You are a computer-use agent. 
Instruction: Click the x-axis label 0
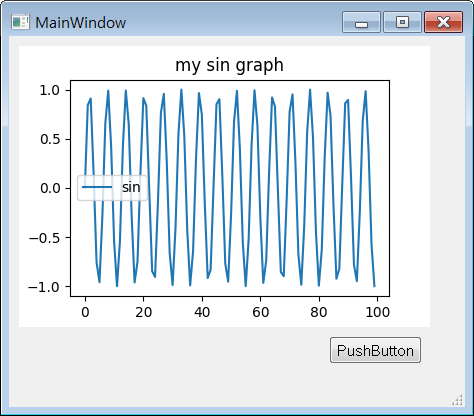[x=85, y=312]
